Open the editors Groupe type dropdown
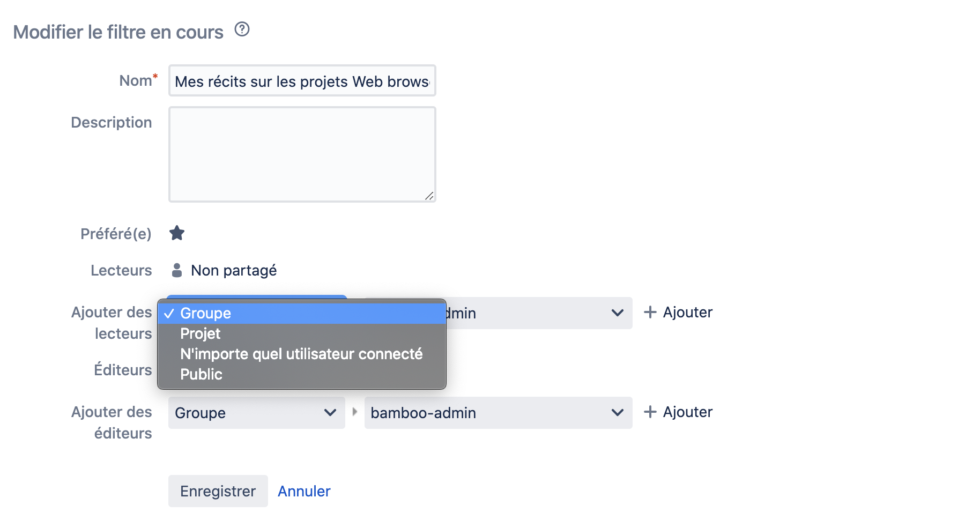 (256, 413)
